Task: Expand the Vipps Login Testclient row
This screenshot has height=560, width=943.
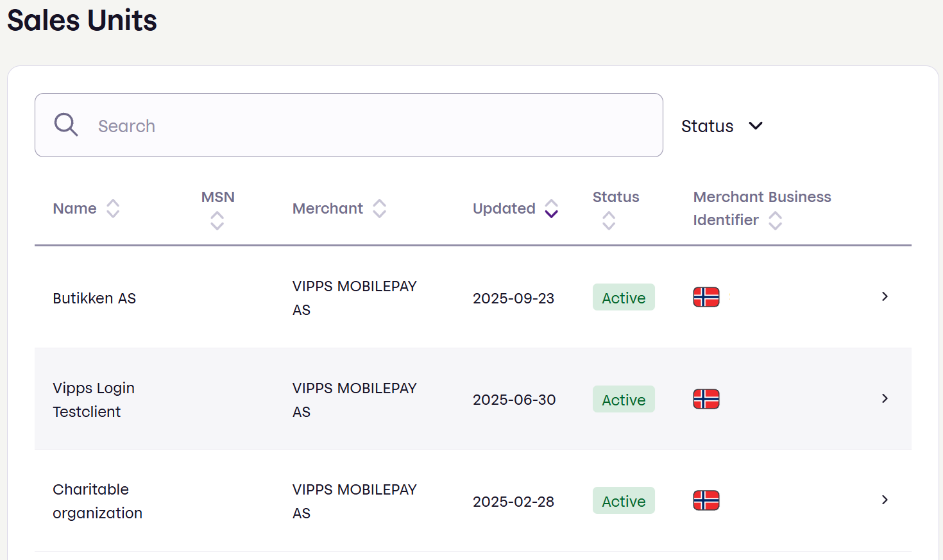Action: [885, 398]
